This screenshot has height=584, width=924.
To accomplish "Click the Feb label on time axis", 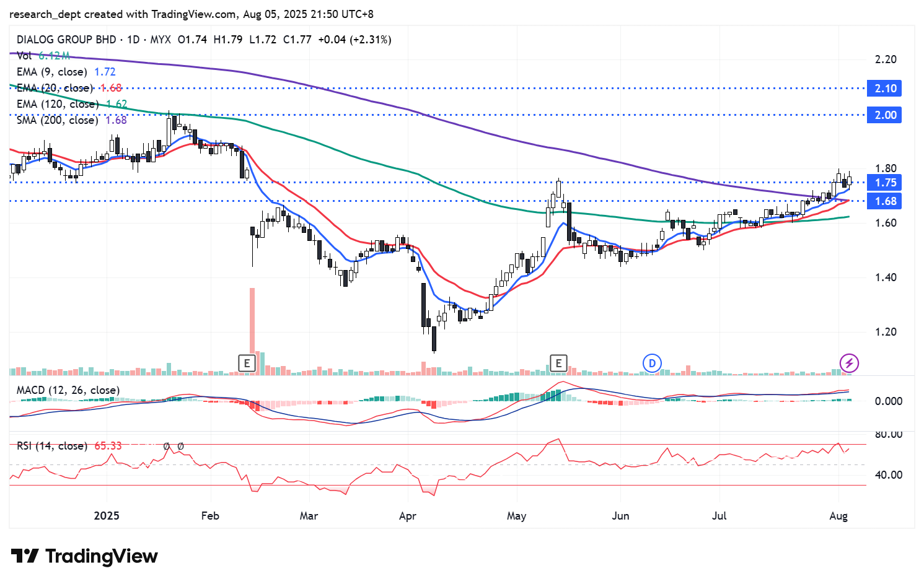I will coord(210,516).
